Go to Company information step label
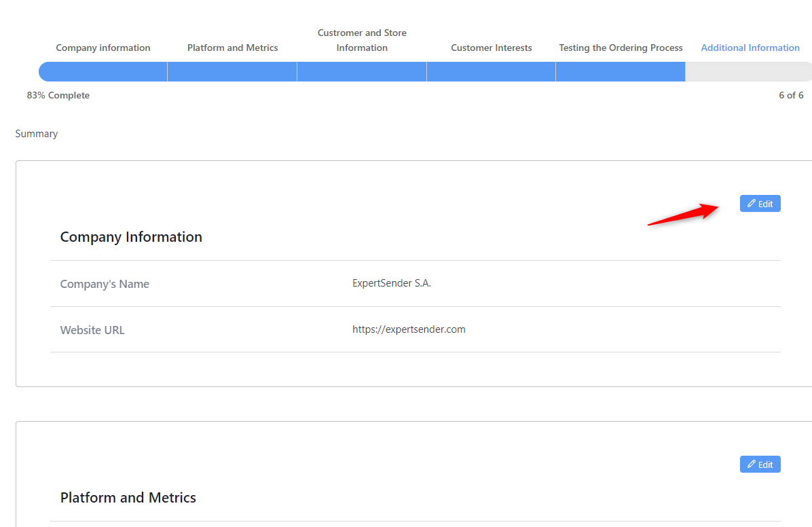The image size is (812, 527). click(103, 48)
